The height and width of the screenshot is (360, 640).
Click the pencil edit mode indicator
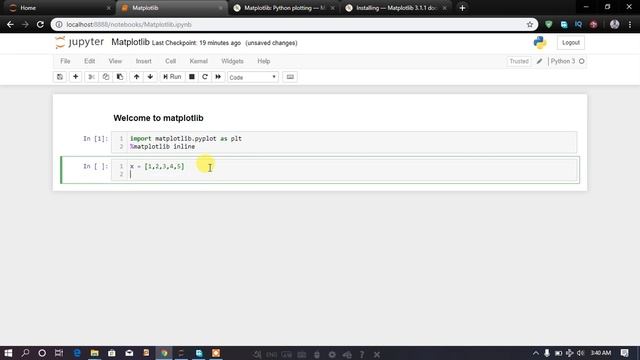coord(539,61)
